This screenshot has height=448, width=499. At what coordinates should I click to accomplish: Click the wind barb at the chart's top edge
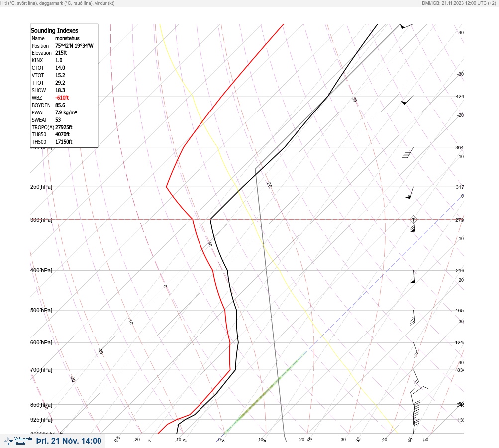pyautogui.click(x=406, y=26)
